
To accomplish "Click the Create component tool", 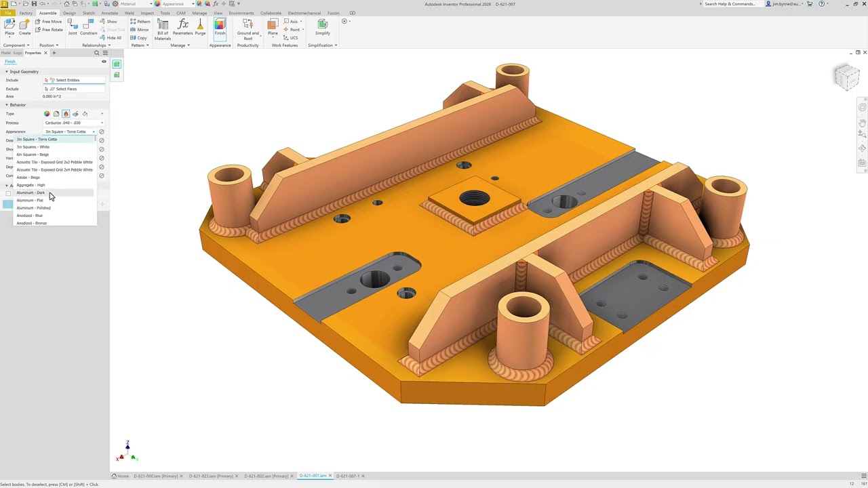I will 24,27.
